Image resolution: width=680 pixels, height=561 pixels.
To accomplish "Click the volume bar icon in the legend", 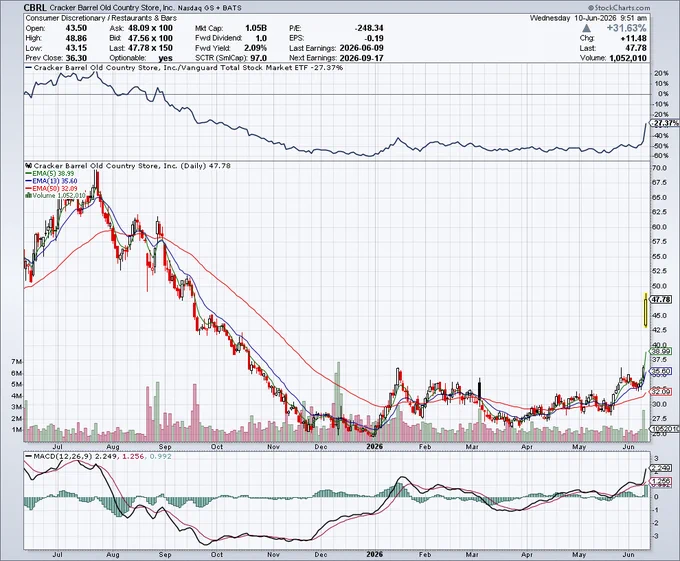I will point(29,196).
